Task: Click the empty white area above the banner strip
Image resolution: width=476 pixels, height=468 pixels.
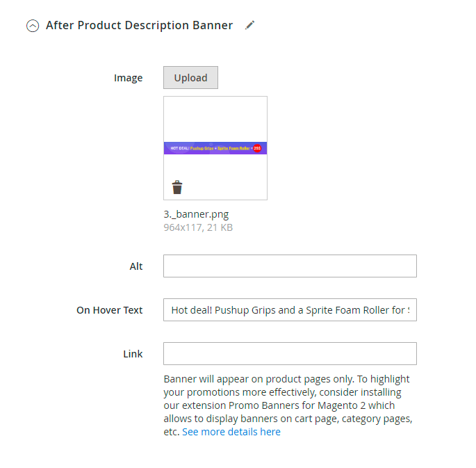Action: pos(215,118)
